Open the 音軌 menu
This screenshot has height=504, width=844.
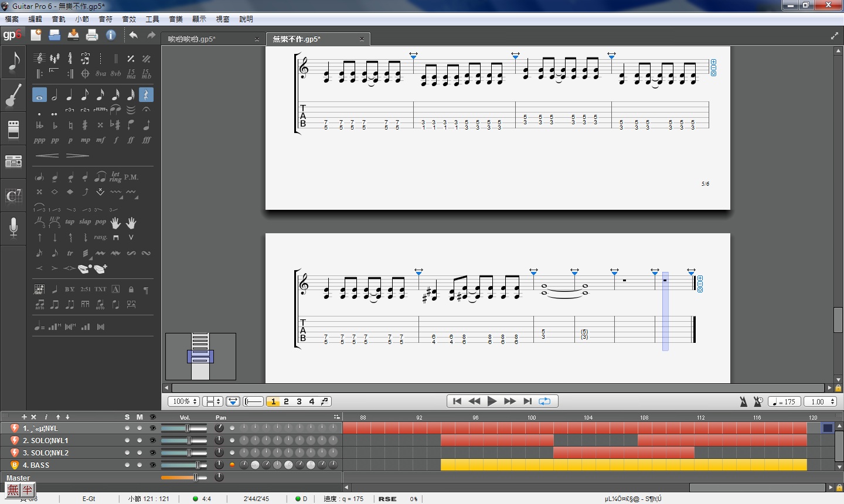point(59,19)
